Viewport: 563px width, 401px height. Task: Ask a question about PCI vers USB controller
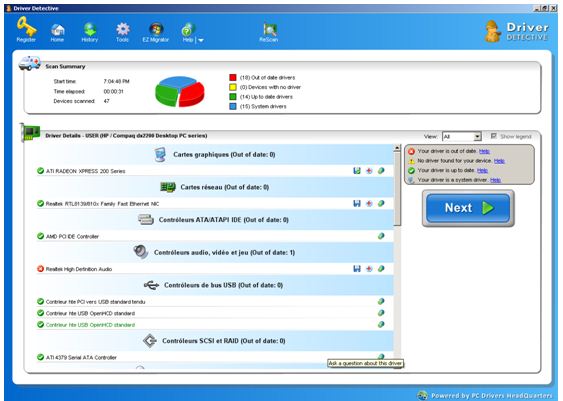click(x=381, y=302)
